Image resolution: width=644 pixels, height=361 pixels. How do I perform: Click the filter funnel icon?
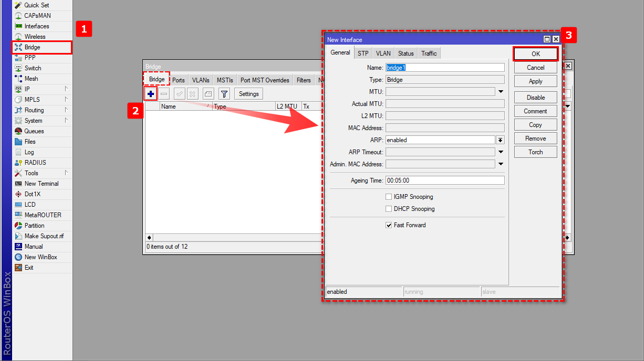pyautogui.click(x=224, y=94)
